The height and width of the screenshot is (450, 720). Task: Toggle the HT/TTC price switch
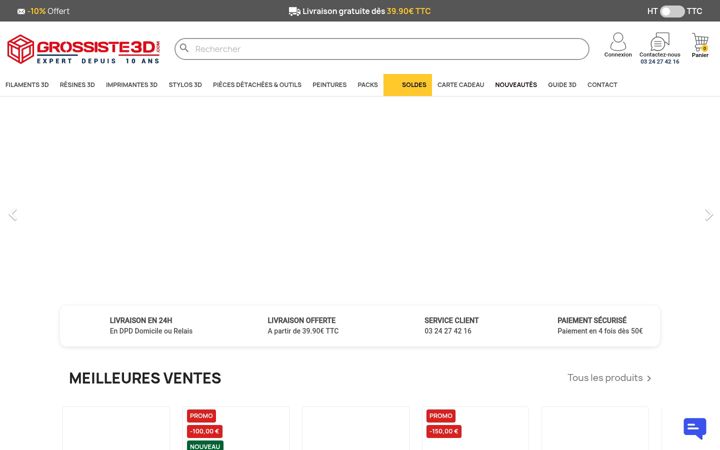(672, 11)
